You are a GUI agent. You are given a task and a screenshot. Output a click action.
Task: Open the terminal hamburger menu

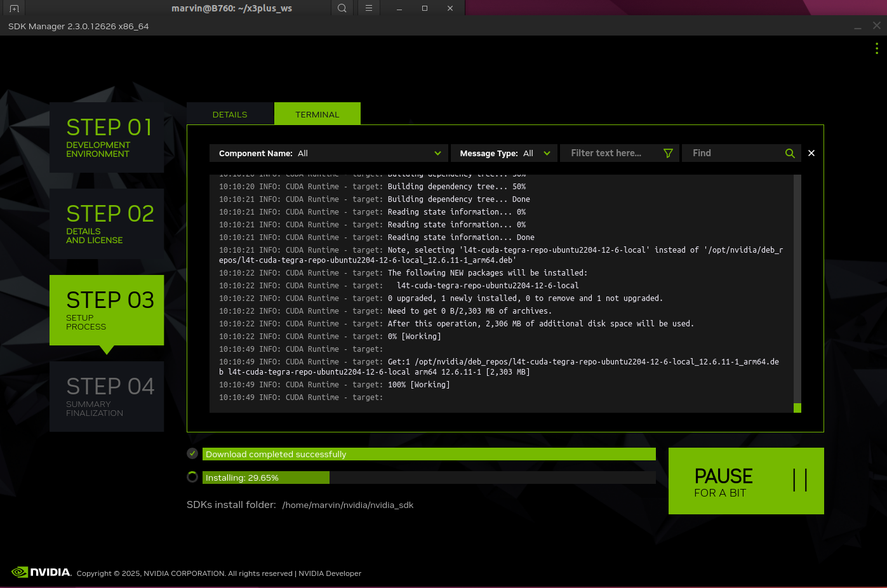368,8
